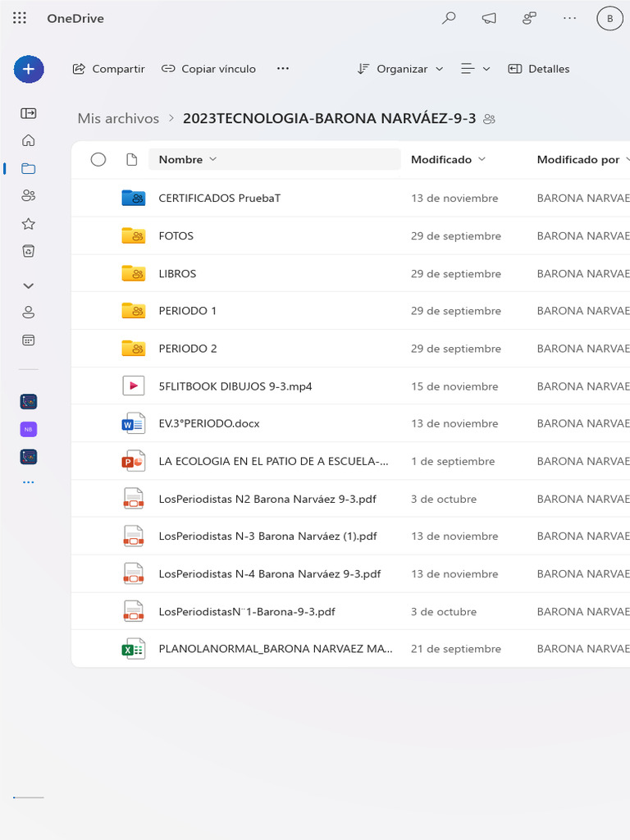This screenshot has height=840, width=630.
Task: Click the '21 de septiembre' modified date
Action: tap(456, 649)
